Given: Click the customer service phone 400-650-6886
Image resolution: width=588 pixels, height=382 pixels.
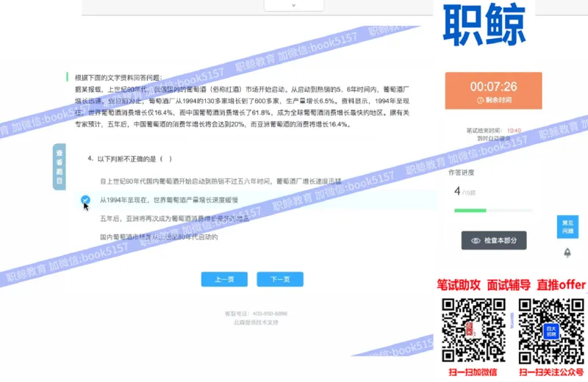Looking at the screenshot, I should 270,314.
